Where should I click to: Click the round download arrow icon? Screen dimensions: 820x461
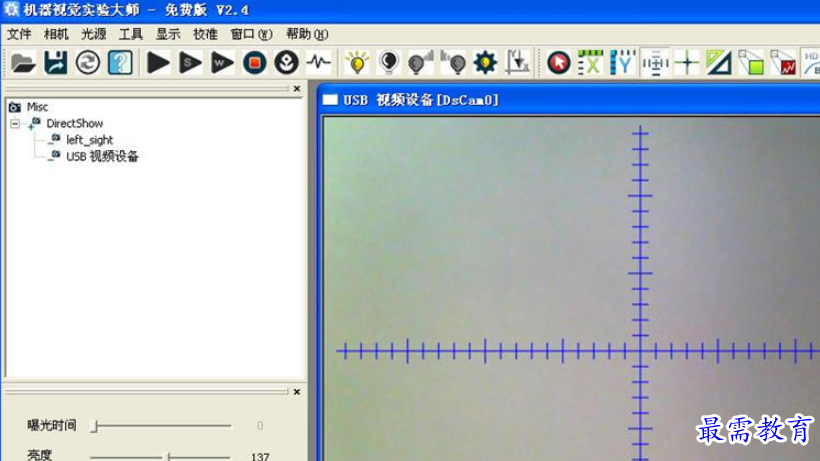pyautogui.click(x=287, y=63)
